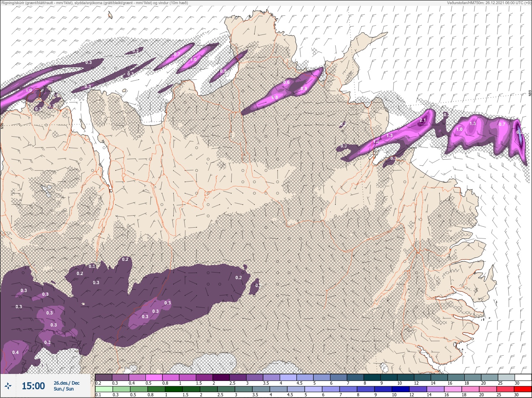The height and width of the screenshot is (398, 532).
Task: Click the date text '26.des./ Dec'
Action: [x=66, y=383]
